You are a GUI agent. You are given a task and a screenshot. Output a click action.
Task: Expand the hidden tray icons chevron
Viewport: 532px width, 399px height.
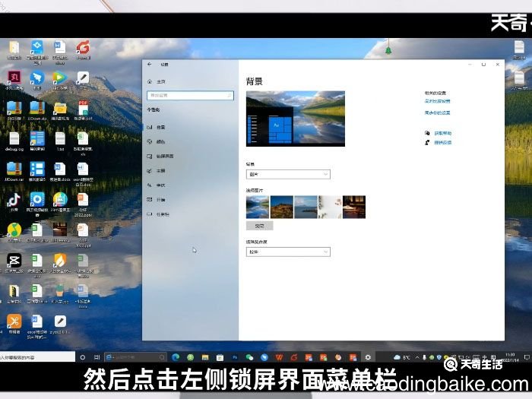click(417, 357)
